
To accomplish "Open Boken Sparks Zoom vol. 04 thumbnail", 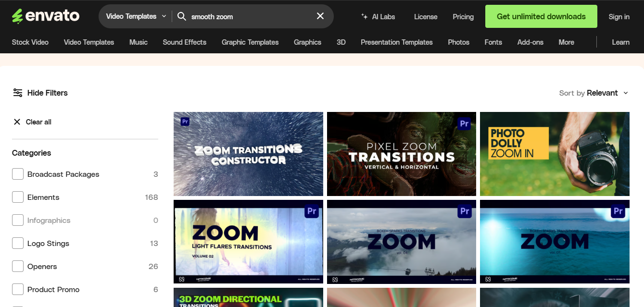I will (x=402, y=242).
